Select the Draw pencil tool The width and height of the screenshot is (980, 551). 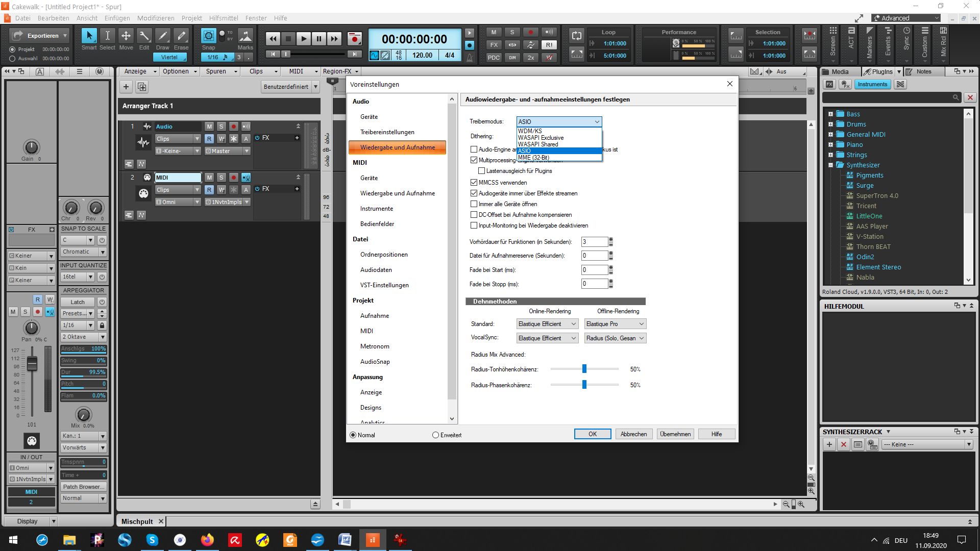(162, 36)
